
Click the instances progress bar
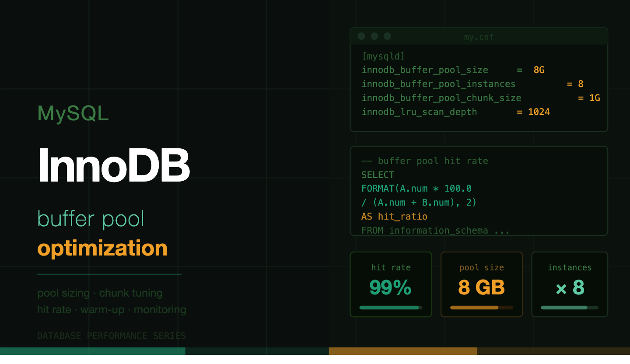click(570, 308)
